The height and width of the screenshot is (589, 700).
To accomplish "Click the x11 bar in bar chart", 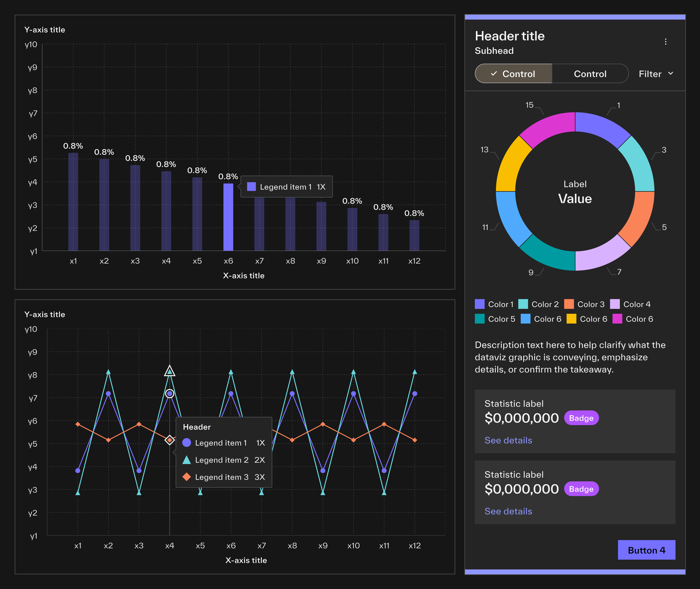I will 383,232.
